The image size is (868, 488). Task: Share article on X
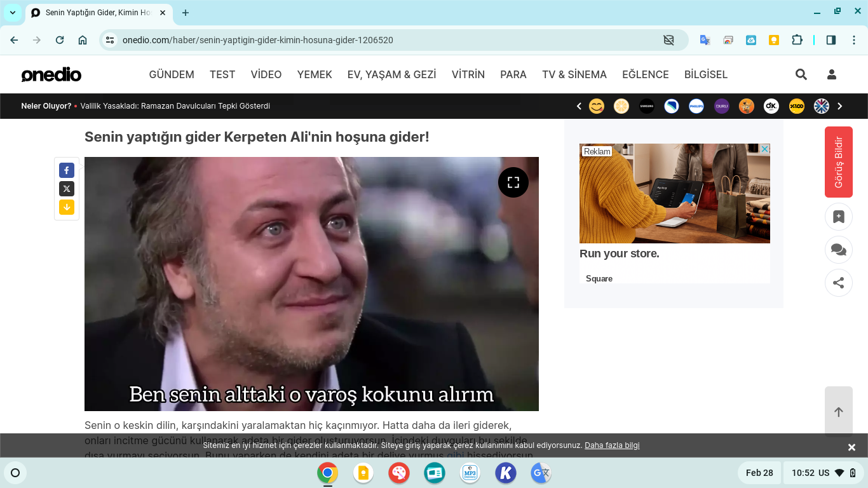click(x=67, y=189)
